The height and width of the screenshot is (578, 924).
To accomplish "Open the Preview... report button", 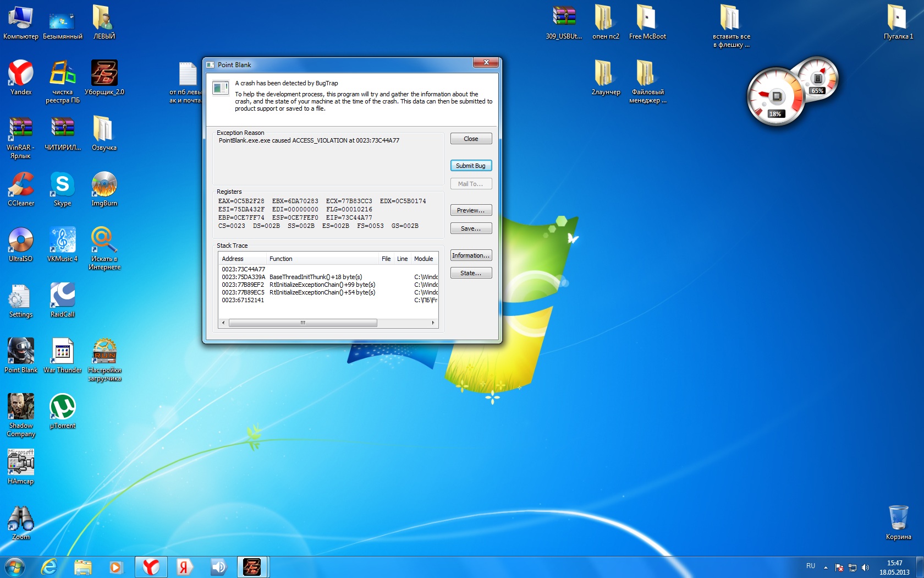I will coord(471,210).
